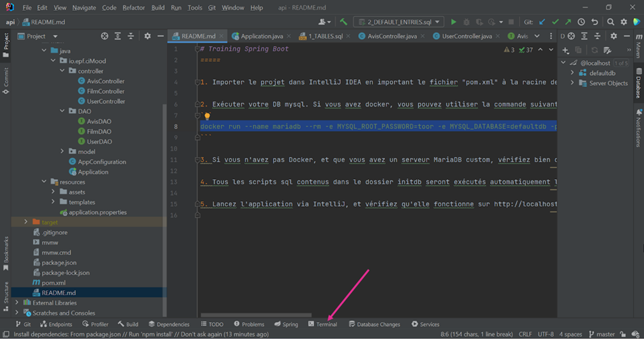Open Search Everywhere magnifier icon
The image size is (644, 339).
pos(611,22)
